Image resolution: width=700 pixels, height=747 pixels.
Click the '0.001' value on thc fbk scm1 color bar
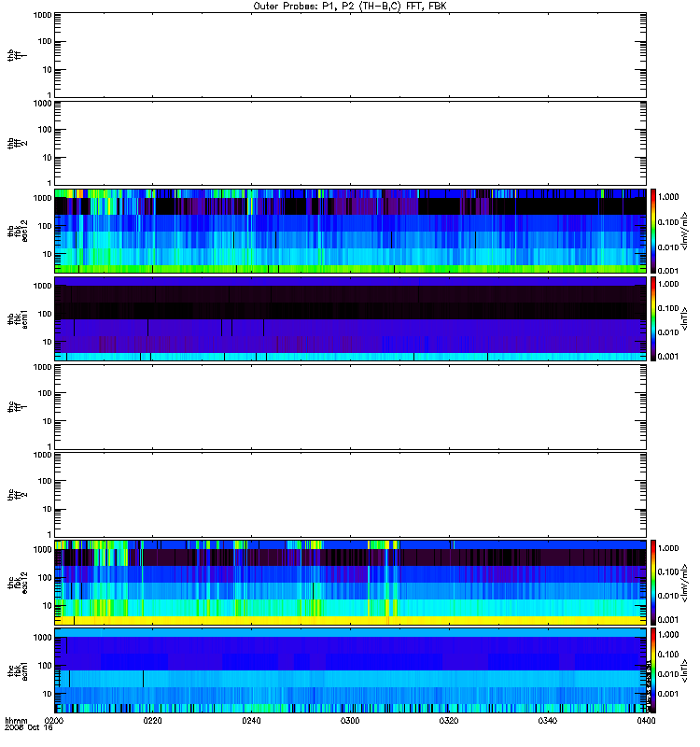[668, 694]
